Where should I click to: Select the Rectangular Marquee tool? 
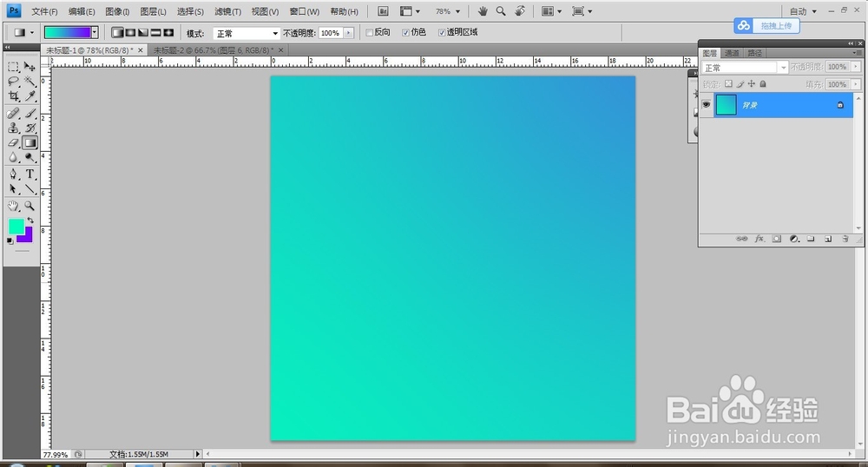click(x=13, y=67)
